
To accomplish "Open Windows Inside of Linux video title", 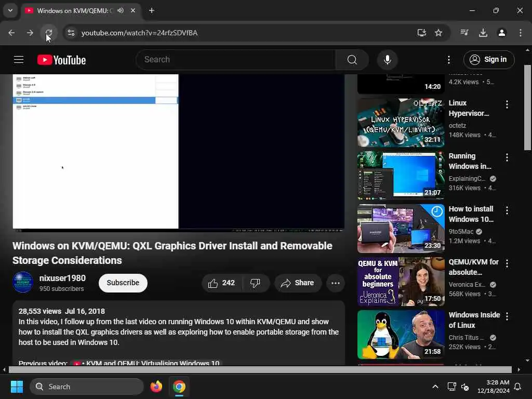I will tap(474, 320).
